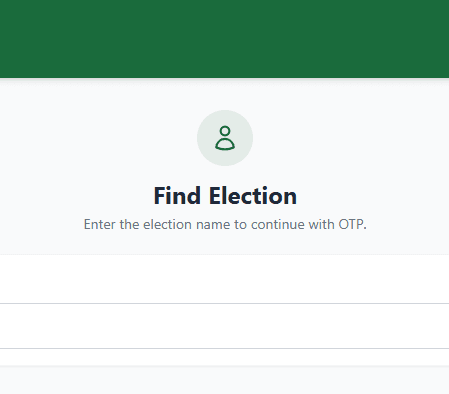
Task: Click the pale circular avatar badge
Action: click(225, 138)
